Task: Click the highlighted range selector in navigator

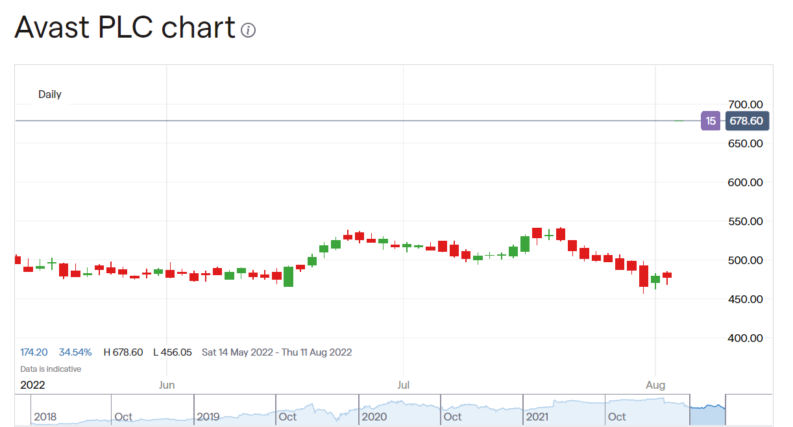Action: [708, 410]
